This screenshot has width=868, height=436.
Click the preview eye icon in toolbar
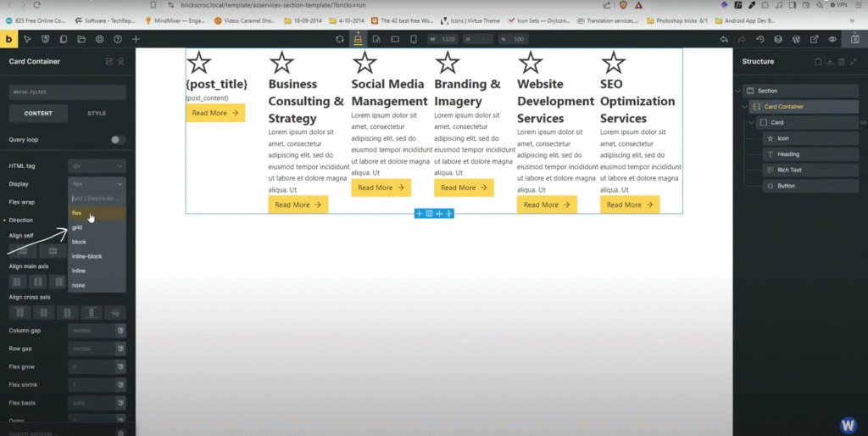(x=832, y=39)
